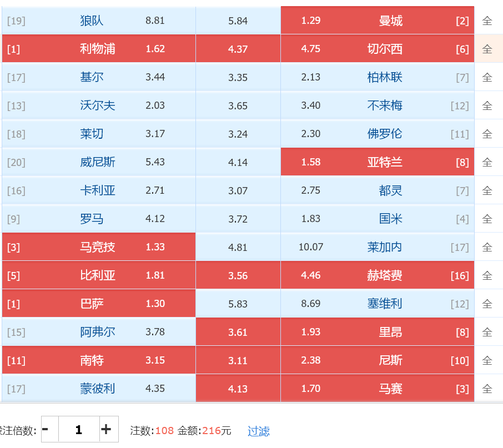
Task: Select home win 8.81 for 狼队
Action: coord(99,21)
